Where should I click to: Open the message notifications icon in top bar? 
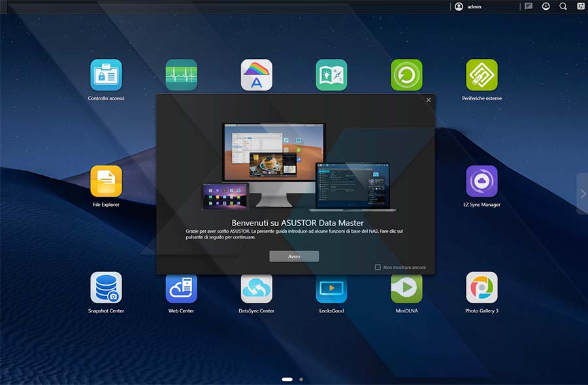tap(529, 7)
